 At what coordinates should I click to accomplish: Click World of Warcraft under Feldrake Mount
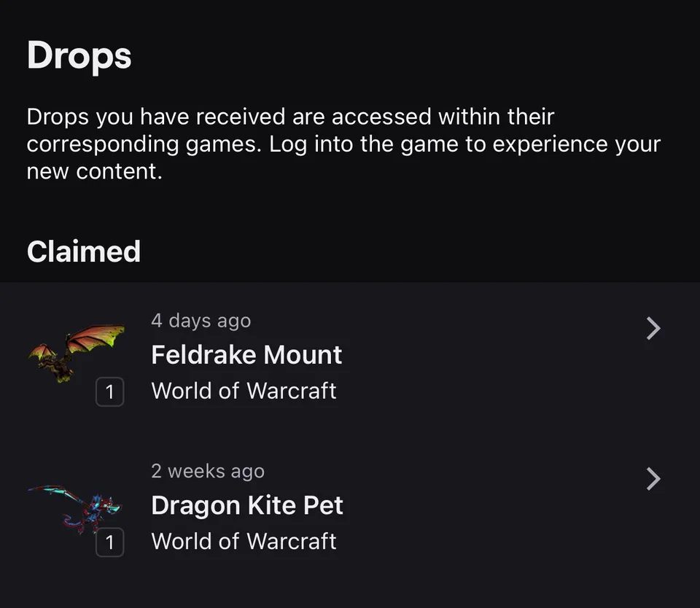[244, 391]
